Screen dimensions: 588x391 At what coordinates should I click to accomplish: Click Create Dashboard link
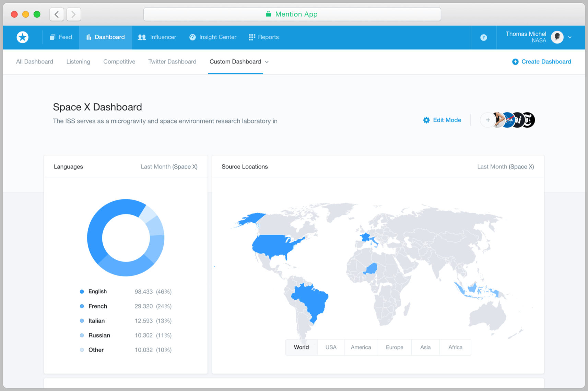pos(546,62)
